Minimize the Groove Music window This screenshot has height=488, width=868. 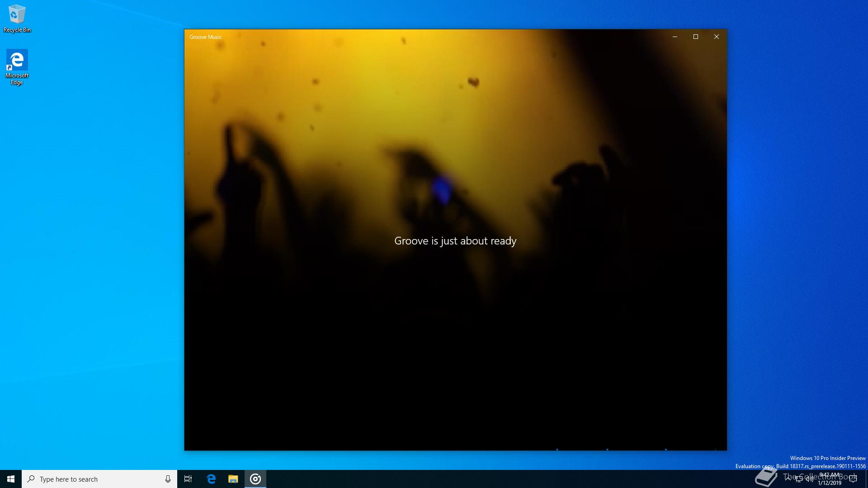click(x=675, y=37)
